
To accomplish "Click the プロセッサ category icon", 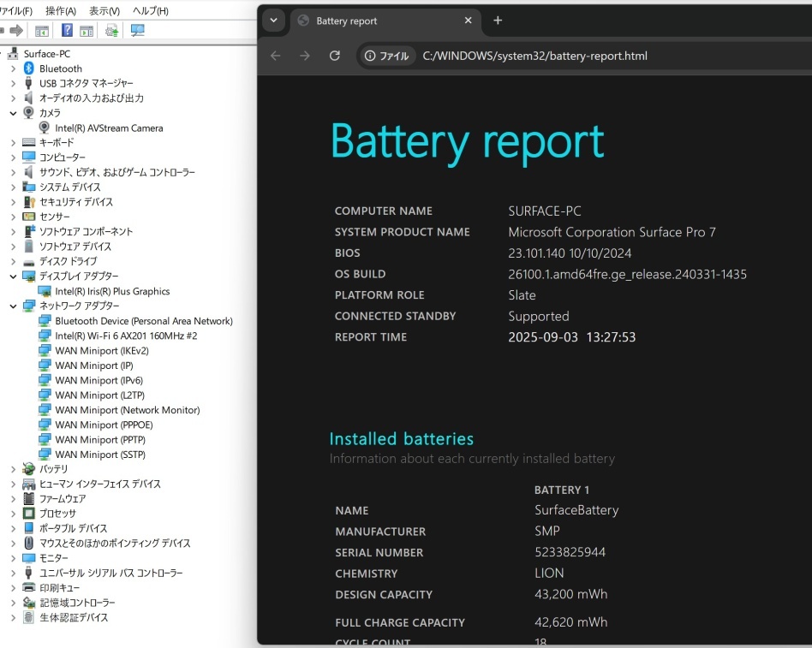I will click(29, 514).
